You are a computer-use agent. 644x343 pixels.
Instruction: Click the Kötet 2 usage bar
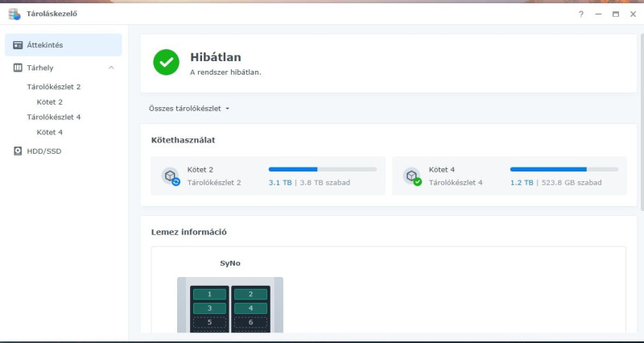[x=323, y=169]
